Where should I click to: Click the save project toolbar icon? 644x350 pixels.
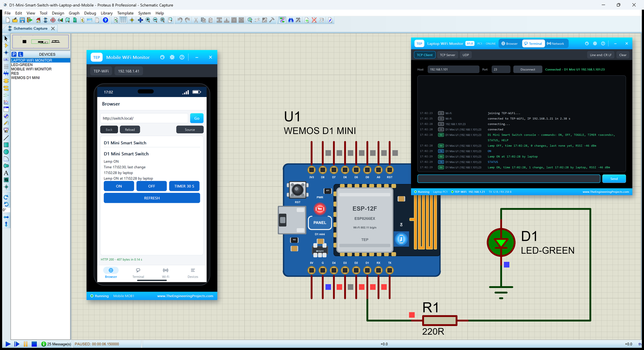pyautogui.click(x=22, y=20)
